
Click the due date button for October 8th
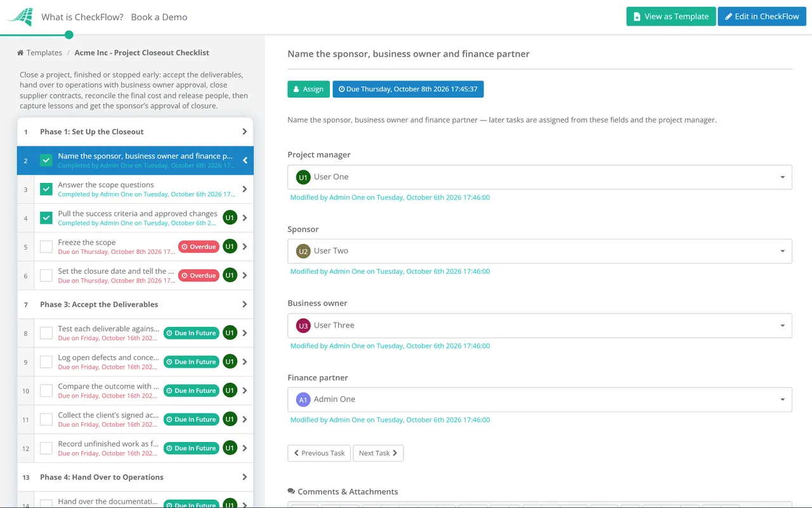[x=408, y=89]
